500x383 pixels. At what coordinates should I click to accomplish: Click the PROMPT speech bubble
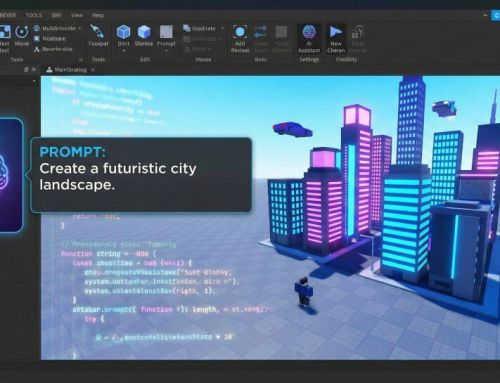click(141, 175)
